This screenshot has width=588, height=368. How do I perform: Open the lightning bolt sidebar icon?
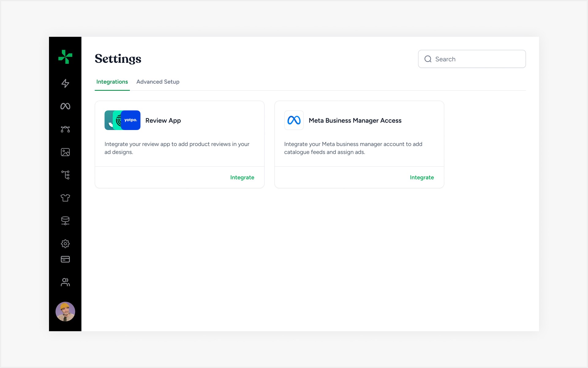click(65, 83)
